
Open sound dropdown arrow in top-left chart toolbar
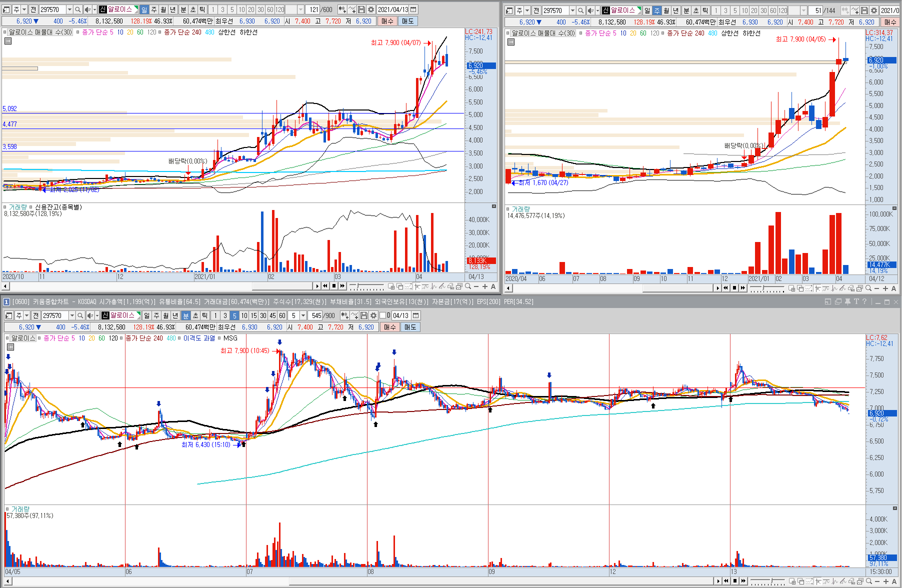tap(94, 9)
